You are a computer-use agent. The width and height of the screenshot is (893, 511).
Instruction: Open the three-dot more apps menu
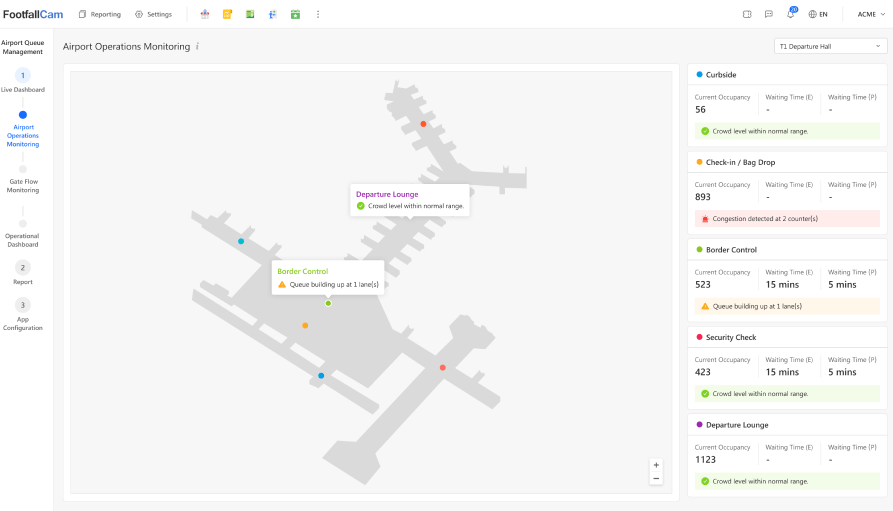coord(318,14)
